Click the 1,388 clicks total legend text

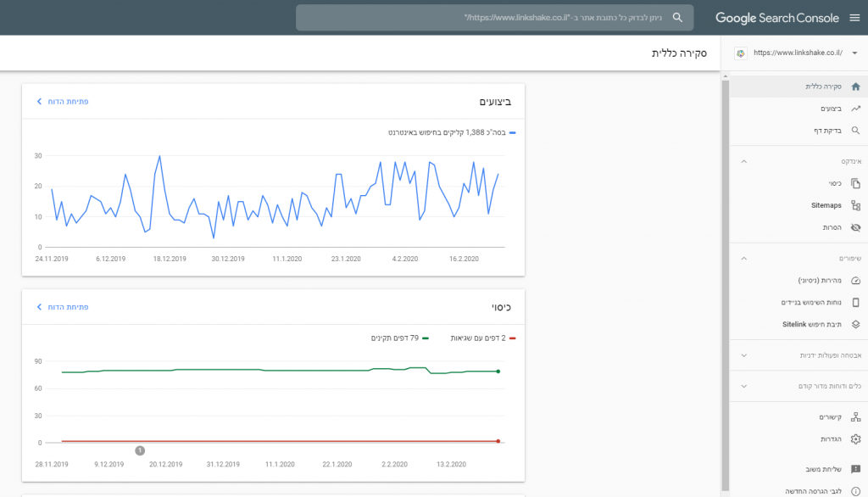click(447, 133)
